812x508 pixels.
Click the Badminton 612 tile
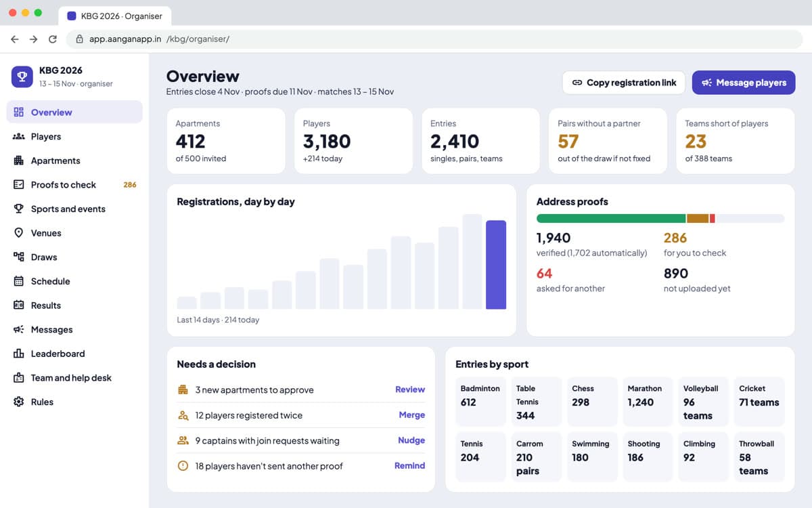coord(480,402)
